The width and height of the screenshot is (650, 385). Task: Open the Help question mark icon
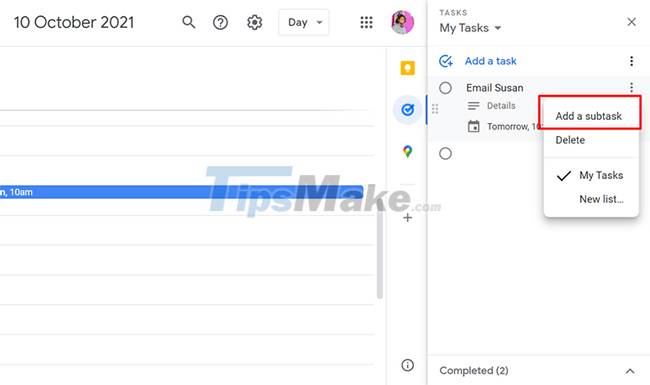tap(220, 22)
